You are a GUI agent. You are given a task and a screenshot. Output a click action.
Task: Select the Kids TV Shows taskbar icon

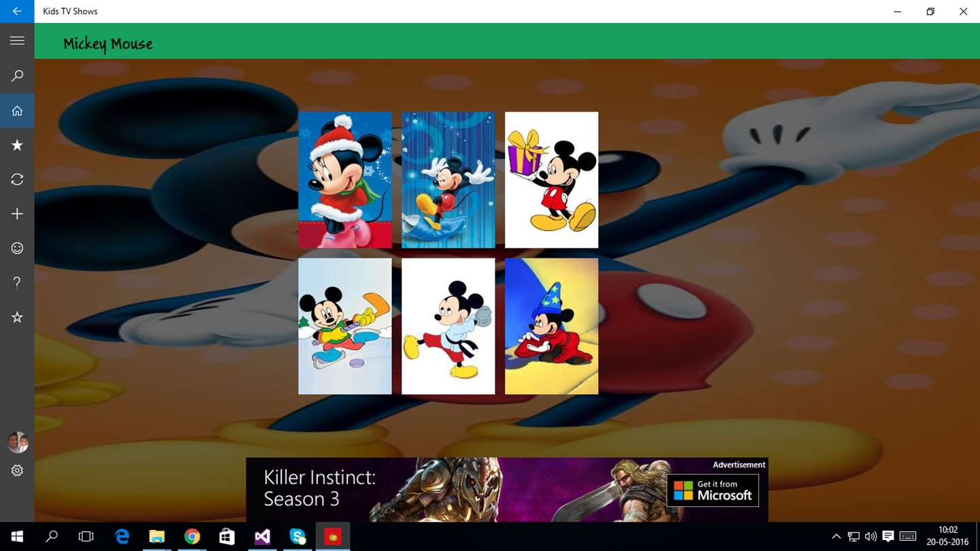tap(333, 537)
